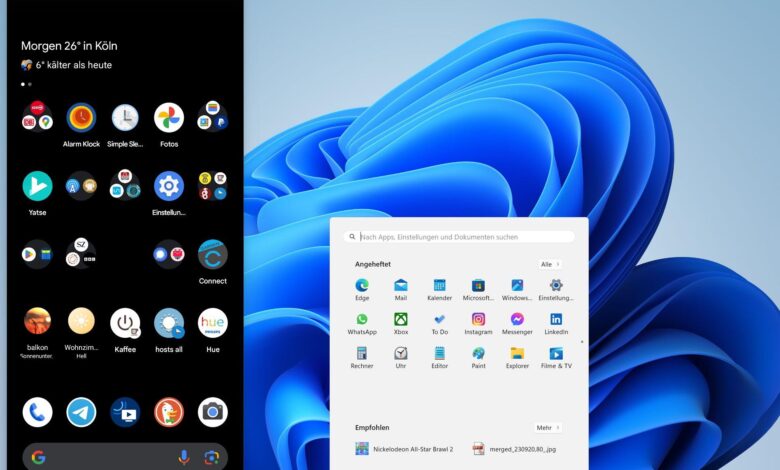Tap the Kaffee power shortcut
Screen dimensions: 780x470
(x=125, y=323)
